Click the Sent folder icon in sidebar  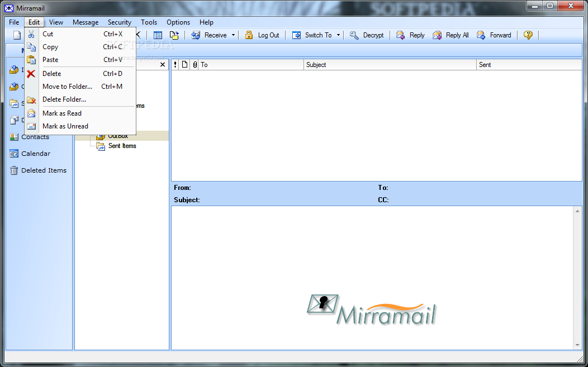[x=14, y=103]
